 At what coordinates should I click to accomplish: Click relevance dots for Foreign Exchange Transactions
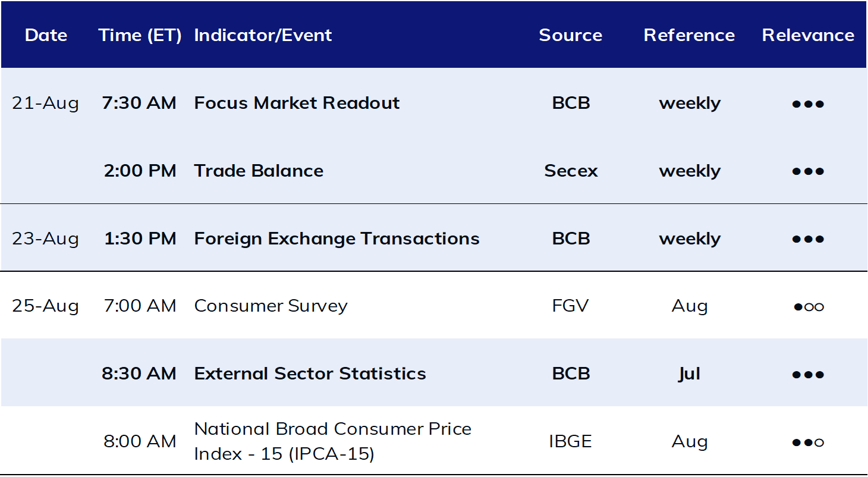(x=808, y=240)
